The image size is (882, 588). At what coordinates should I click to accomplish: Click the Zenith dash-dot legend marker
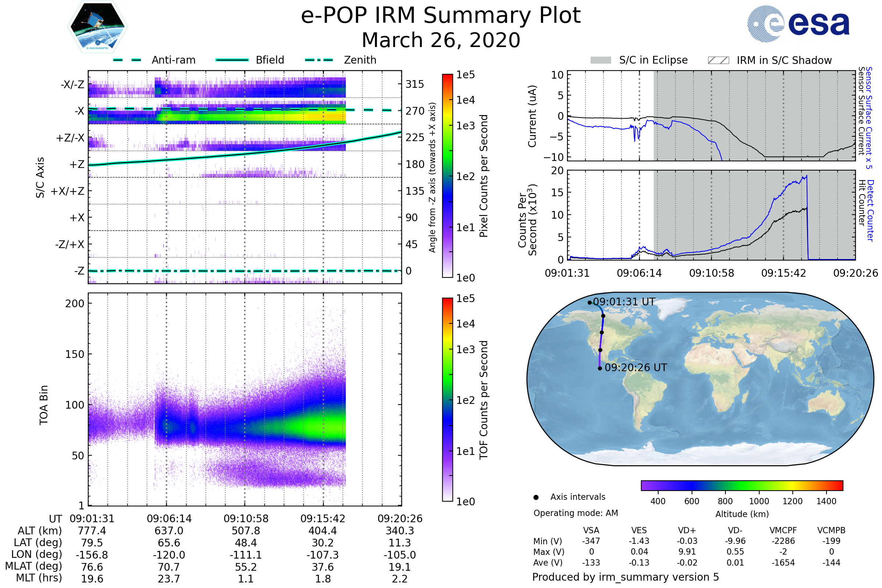[319, 60]
